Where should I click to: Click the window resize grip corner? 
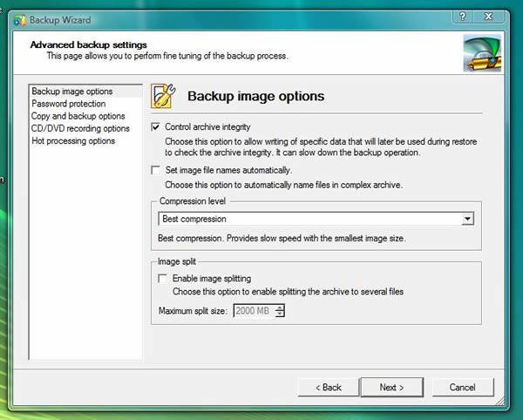coord(500,401)
